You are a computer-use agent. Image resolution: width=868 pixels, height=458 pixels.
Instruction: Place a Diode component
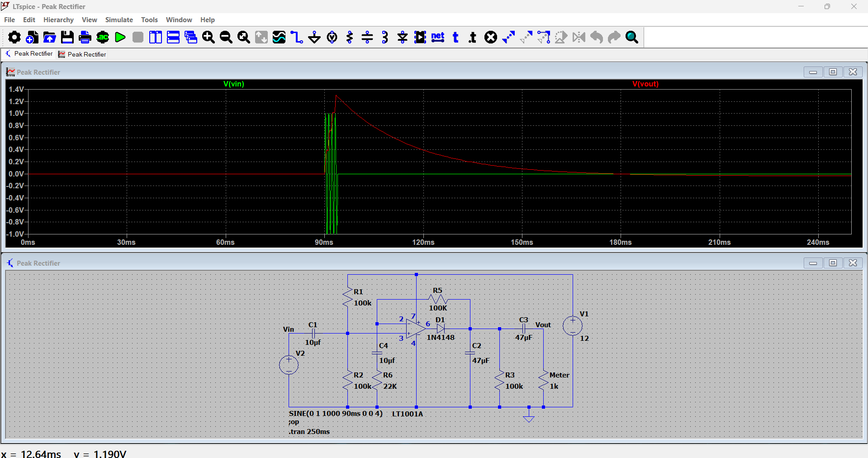[x=403, y=37]
